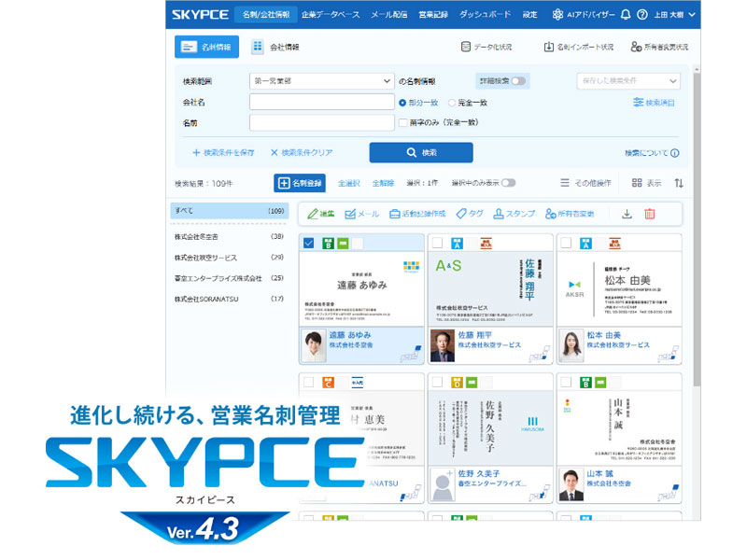Click the 編集 pencil icon in toolbar
This screenshot has height=560, width=747.
pos(313,214)
